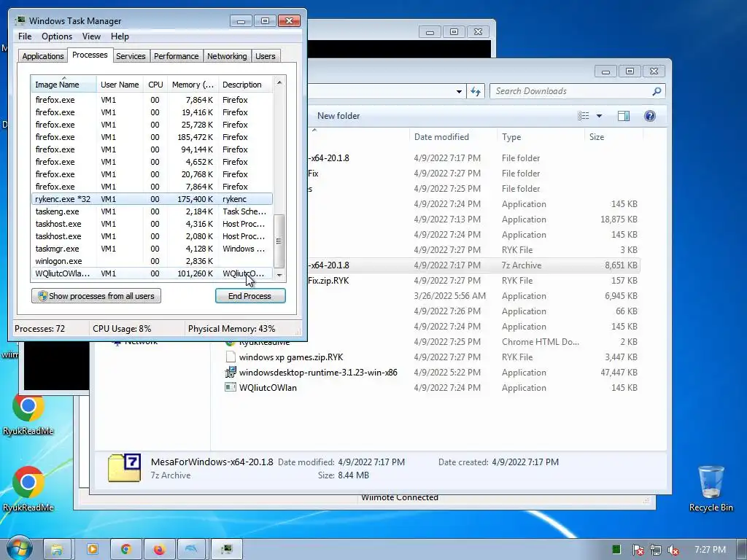Select the WQliutcOWlan application file
Image resolution: width=747 pixels, height=560 pixels.
431,388
